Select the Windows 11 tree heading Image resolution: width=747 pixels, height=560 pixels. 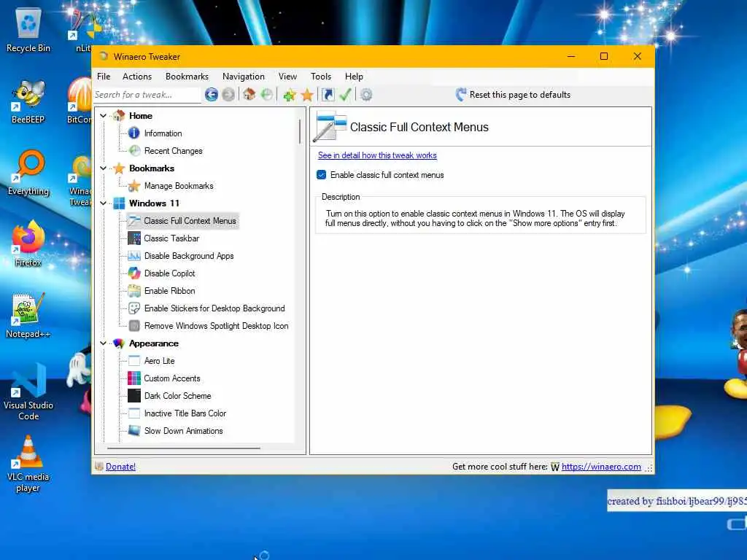pyautogui.click(x=154, y=203)
